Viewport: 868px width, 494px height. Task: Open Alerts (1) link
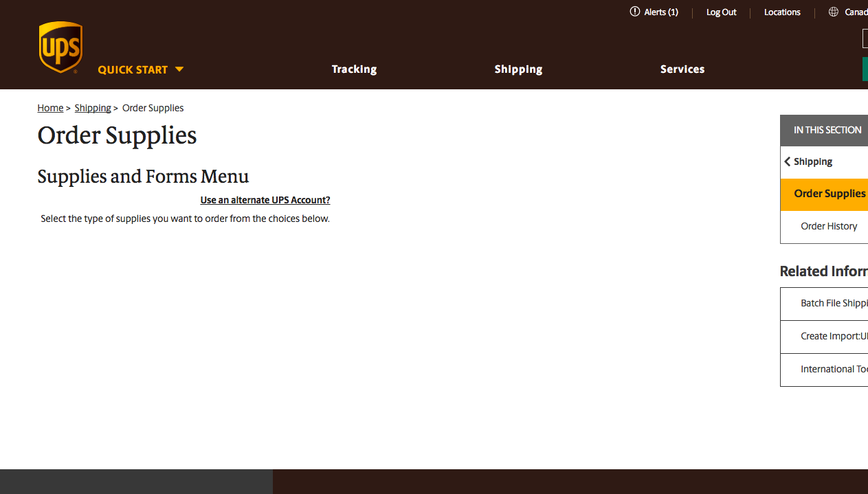coord(661,12)
